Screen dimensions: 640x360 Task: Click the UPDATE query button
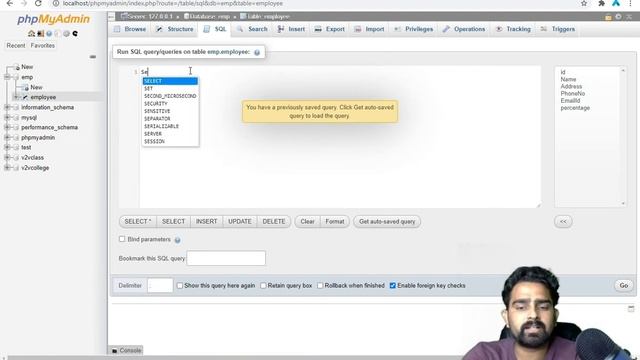point(240,222)
